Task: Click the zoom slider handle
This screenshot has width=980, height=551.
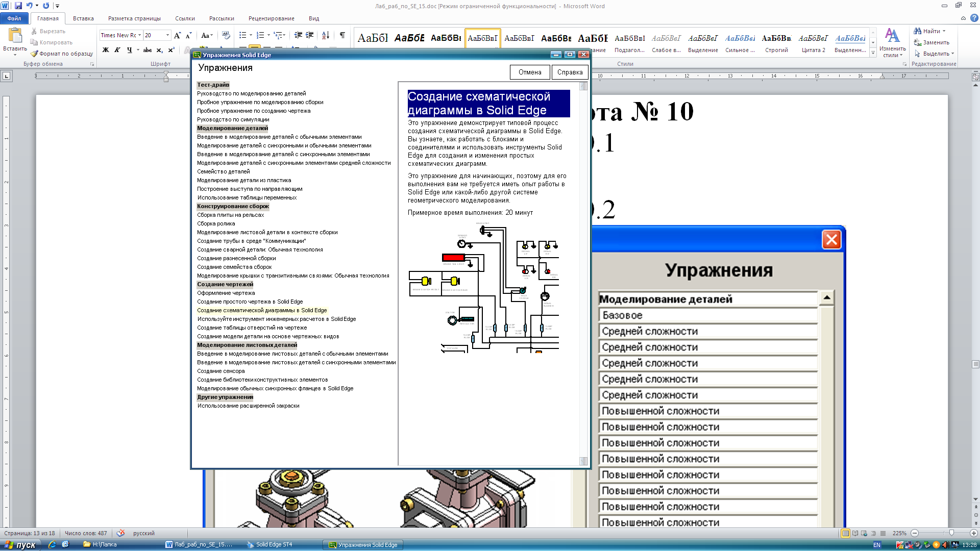Action: (x=951, y=533)
